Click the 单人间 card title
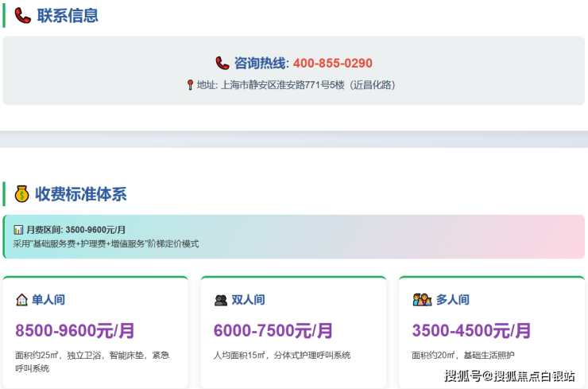588x389 pixels. point(48,300)
